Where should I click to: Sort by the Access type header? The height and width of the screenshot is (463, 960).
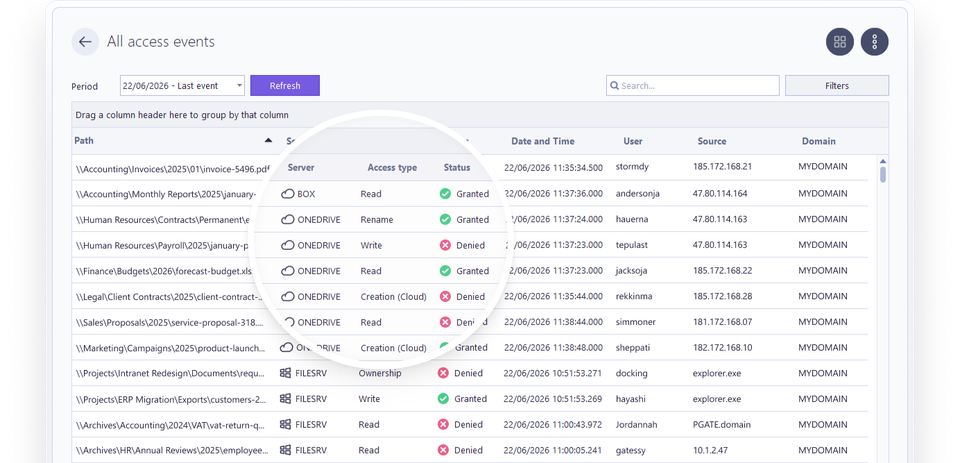[x=392, y=168]
